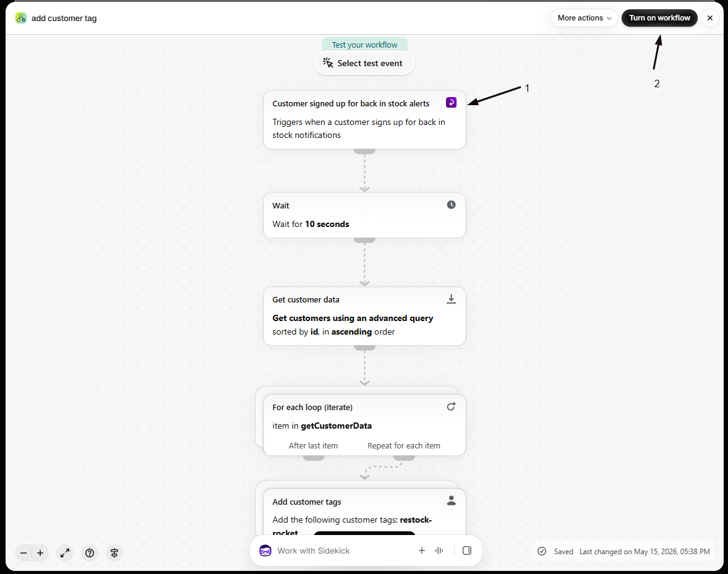
Task: Click the download icon on Get customer data
Action: pyautogui.click(x=451, y=299)
